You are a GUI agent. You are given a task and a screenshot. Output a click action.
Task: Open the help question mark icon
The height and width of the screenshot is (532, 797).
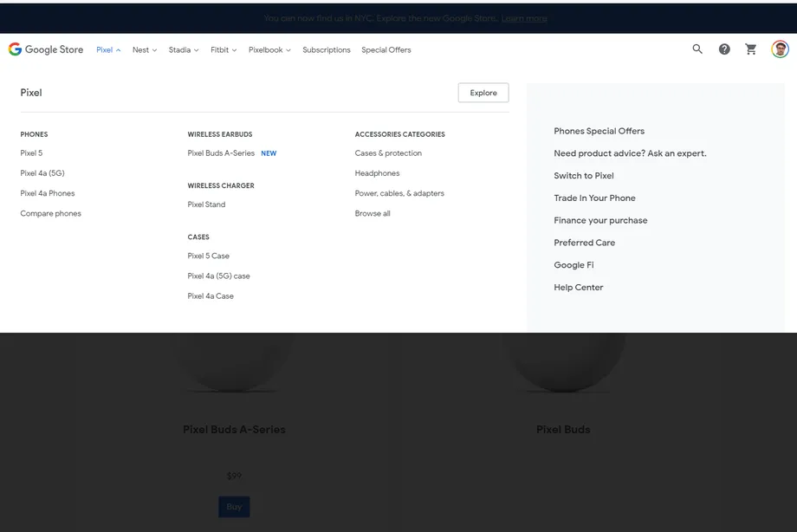click(724, 49)
